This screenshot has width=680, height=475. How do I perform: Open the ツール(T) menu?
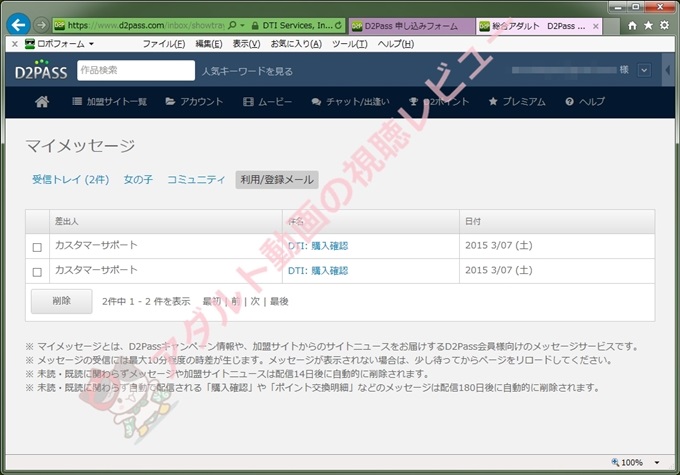(x=350, y=44)
